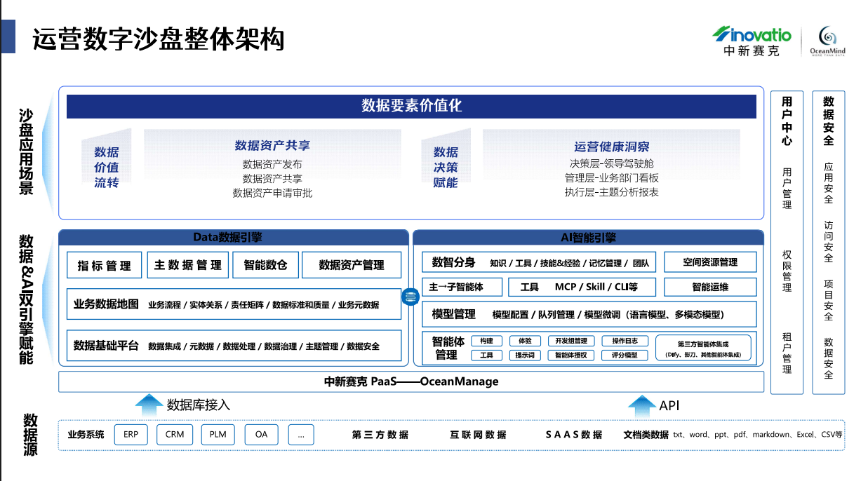
Task: Click the 用户中心 column heading
Action: click(787, 121)
